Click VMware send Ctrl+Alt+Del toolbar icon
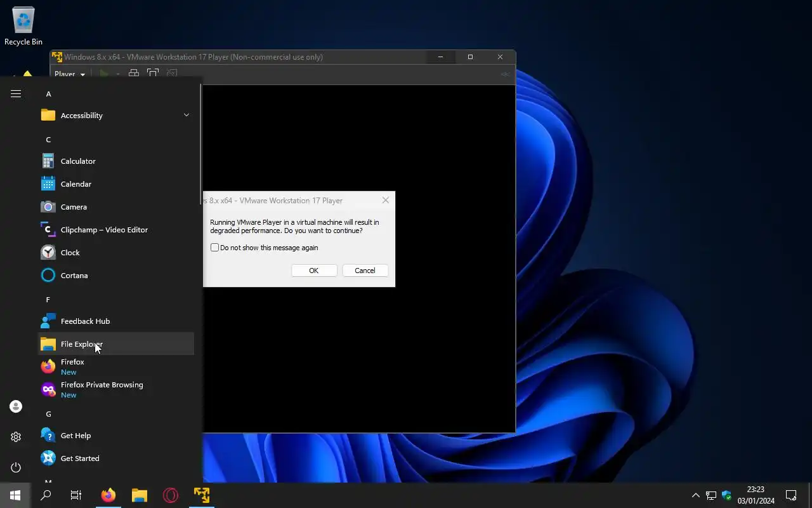This screenshot has height=508, width=812. [134, 74]
